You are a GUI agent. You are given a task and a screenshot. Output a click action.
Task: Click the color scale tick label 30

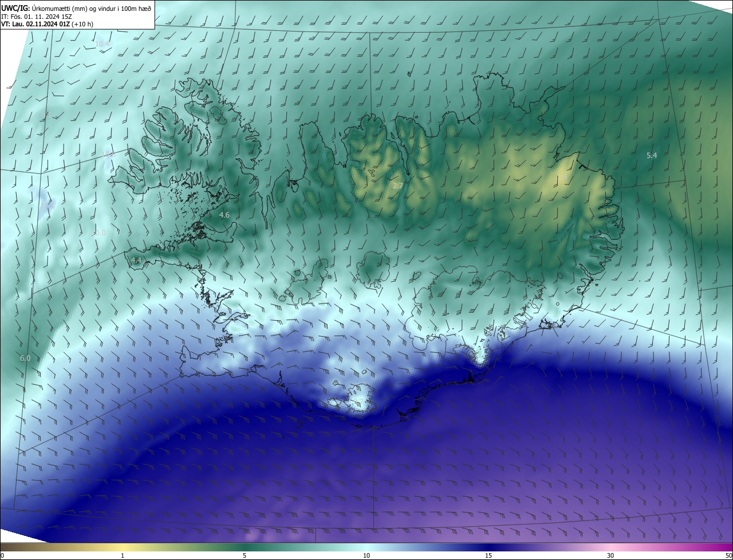(x=610, y=556)
